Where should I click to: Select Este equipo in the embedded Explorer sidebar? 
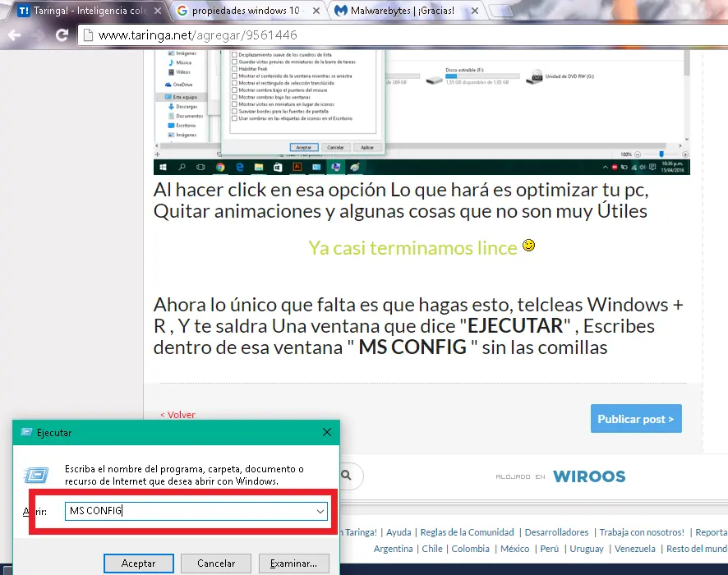point(181,97)
